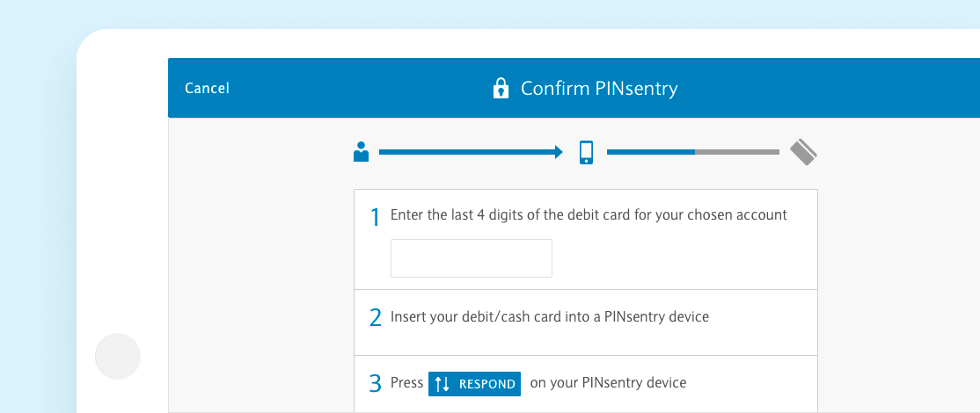
Task: Click the step number 2 marker
Action: (376, 317)
